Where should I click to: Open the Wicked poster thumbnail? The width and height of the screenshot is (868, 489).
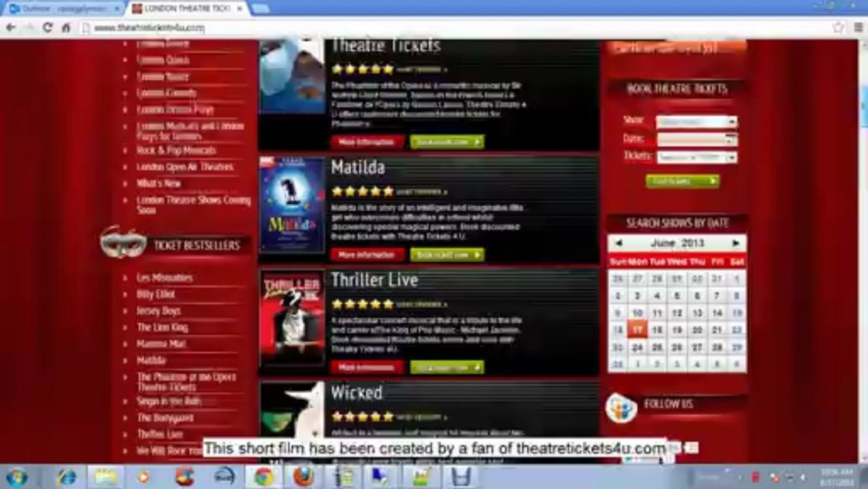click(293, 414)
